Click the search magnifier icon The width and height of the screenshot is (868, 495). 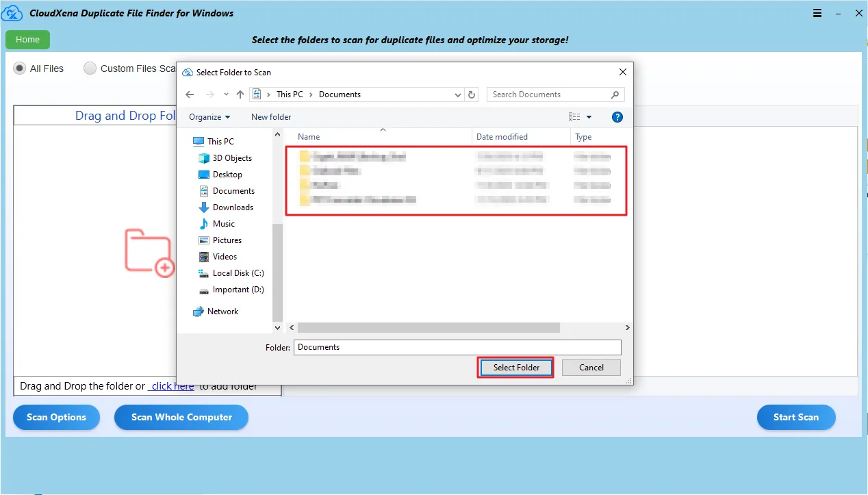coord(615,94)
